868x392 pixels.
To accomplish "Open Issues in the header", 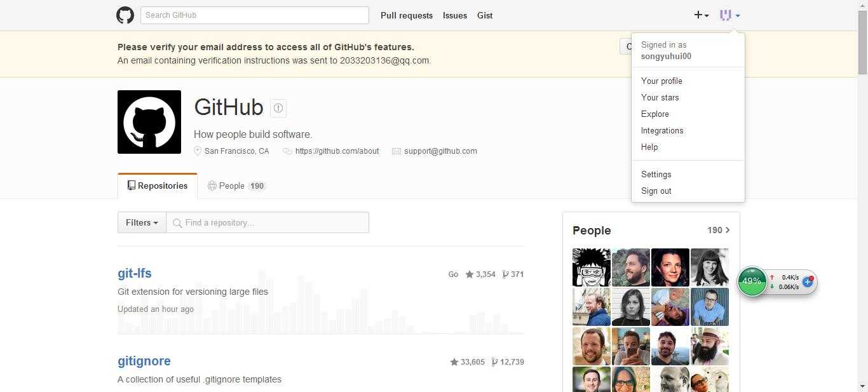I will point(455,15).
